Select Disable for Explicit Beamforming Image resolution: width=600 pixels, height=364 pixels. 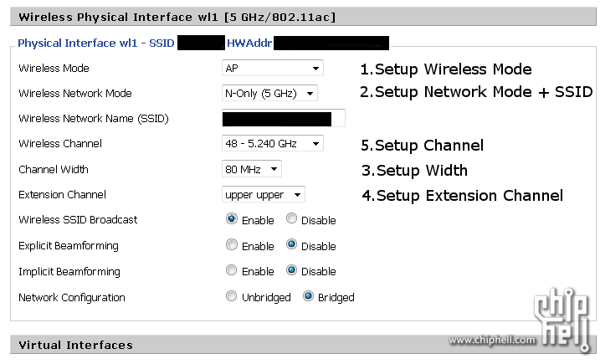(x=291, y=244)
